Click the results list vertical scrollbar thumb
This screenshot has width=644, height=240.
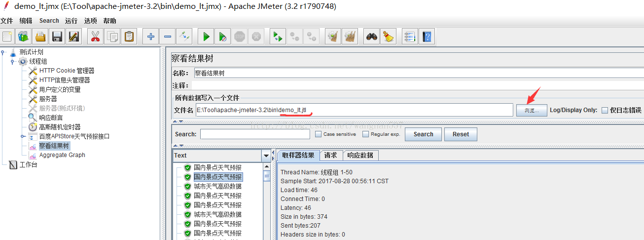pyautogui.click(x=267, y=176)
